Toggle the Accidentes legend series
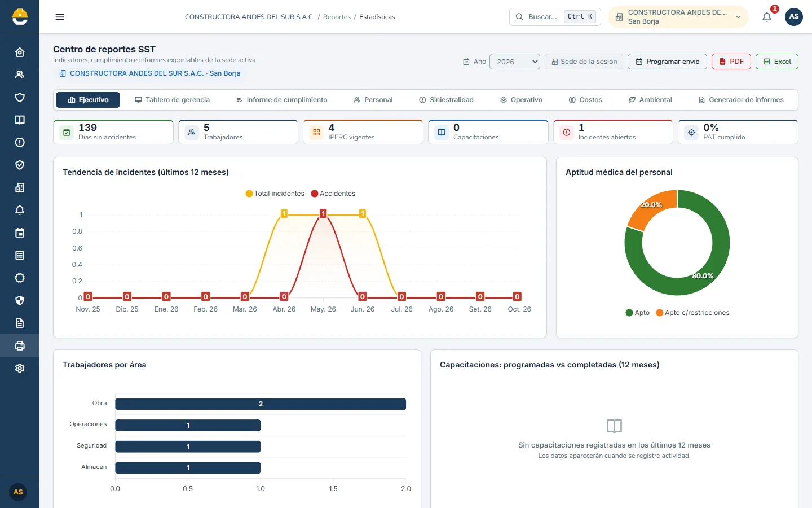The image size is (812, 508). pyautogui.click(x=333, y=194)
